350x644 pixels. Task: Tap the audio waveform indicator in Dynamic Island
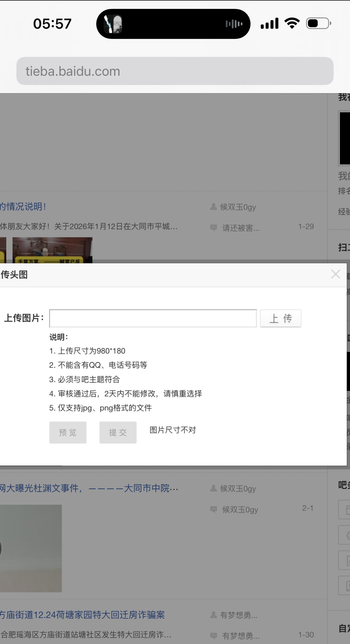coord(234,24)
